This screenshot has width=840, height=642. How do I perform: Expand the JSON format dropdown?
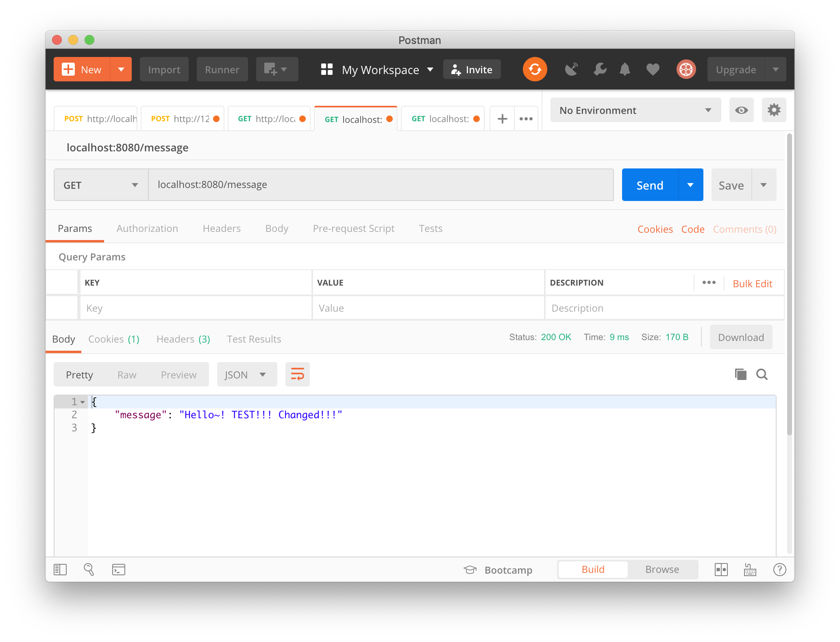point(246,375)
